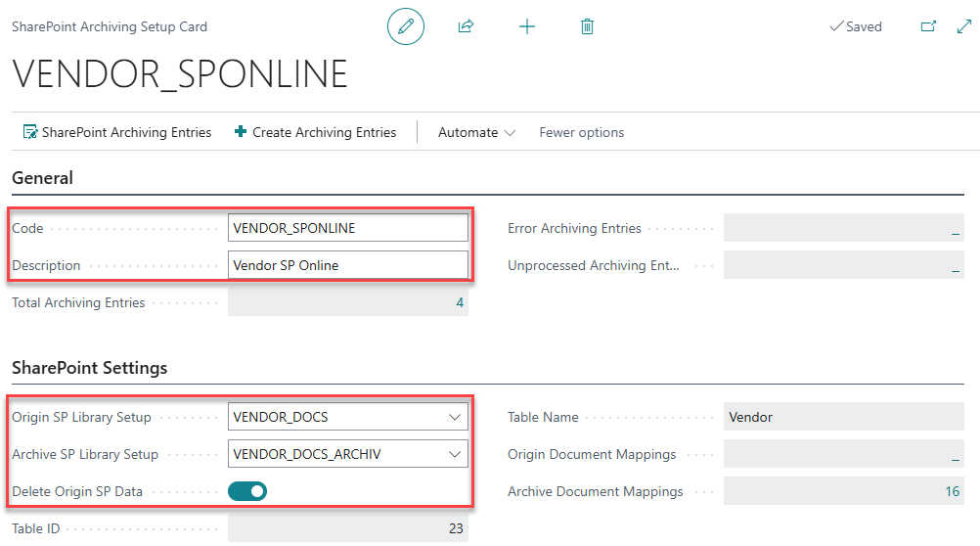The image size is (980, 546).
Task: Click Fewer options
Action: point(581,132)
